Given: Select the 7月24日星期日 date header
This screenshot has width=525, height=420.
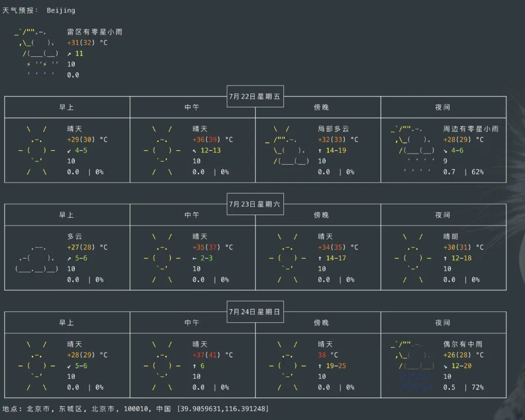Looking at the screenshot, I should [255, 312].
